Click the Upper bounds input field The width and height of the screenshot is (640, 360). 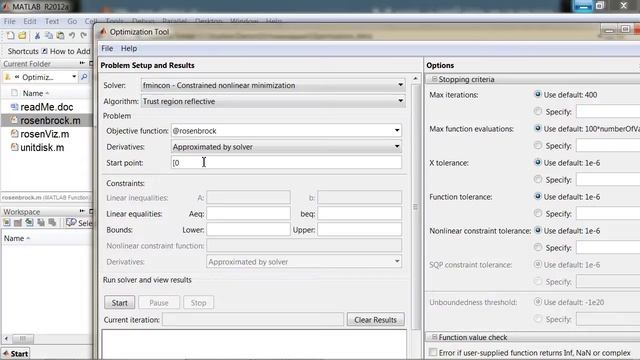coord(360,229)
